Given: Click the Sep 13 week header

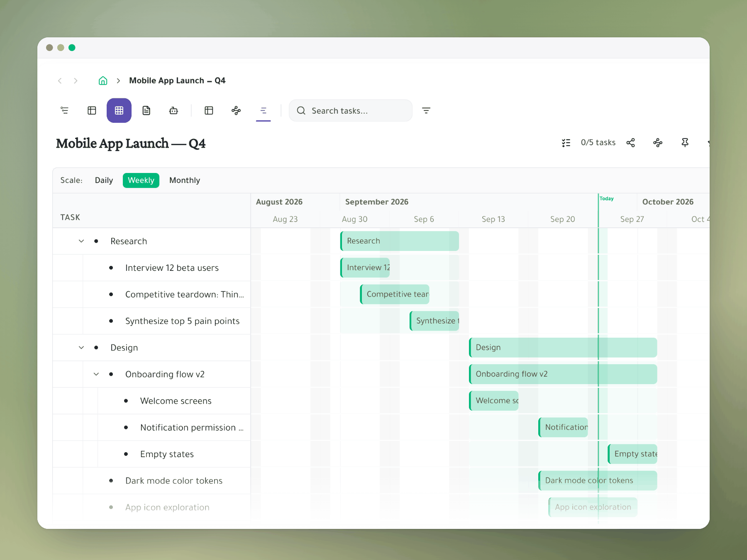Looking at the screenshot, I should tap(493, 219).
